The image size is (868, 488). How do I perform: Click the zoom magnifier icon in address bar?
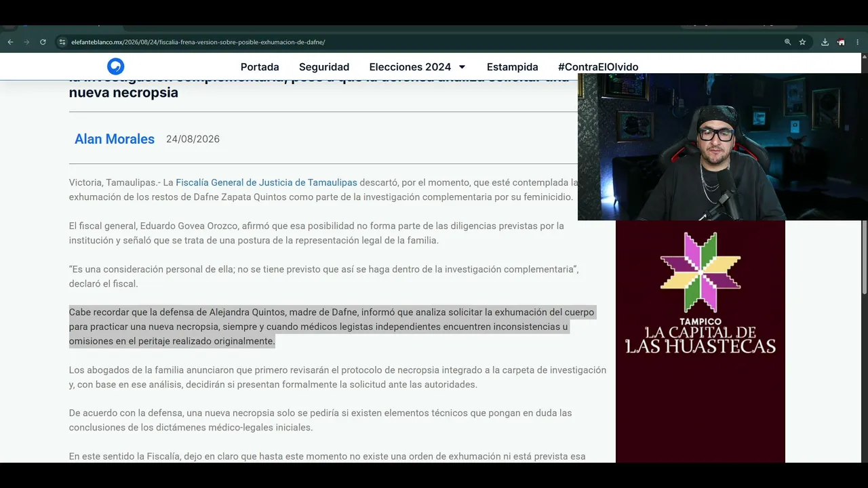click(787, 42)
